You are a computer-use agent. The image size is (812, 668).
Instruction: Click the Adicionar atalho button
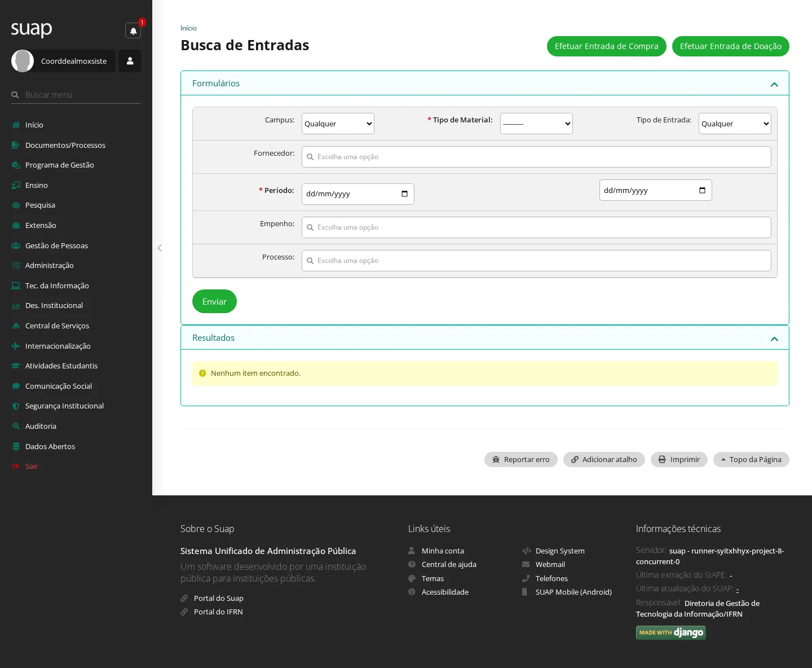click(x=604, y=459)
